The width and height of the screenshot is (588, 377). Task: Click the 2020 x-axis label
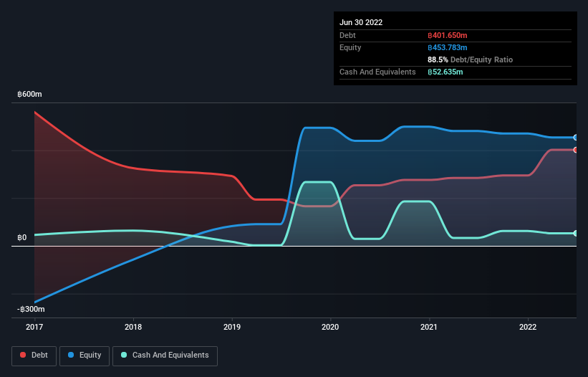(x=330, y=327)
